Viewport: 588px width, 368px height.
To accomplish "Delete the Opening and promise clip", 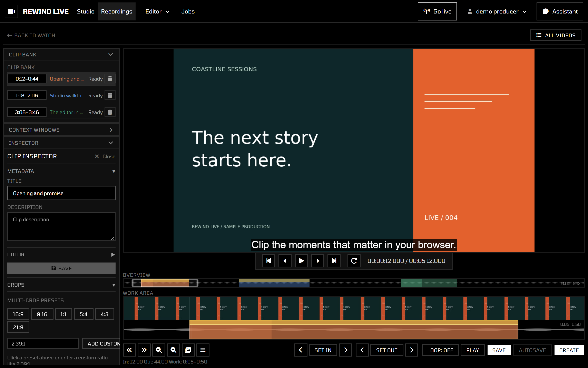I will (110, 79).
